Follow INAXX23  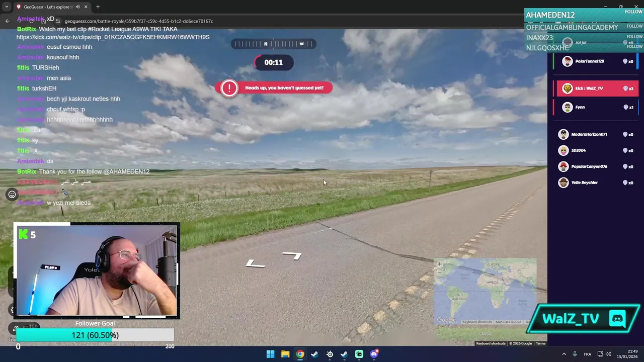634,37
